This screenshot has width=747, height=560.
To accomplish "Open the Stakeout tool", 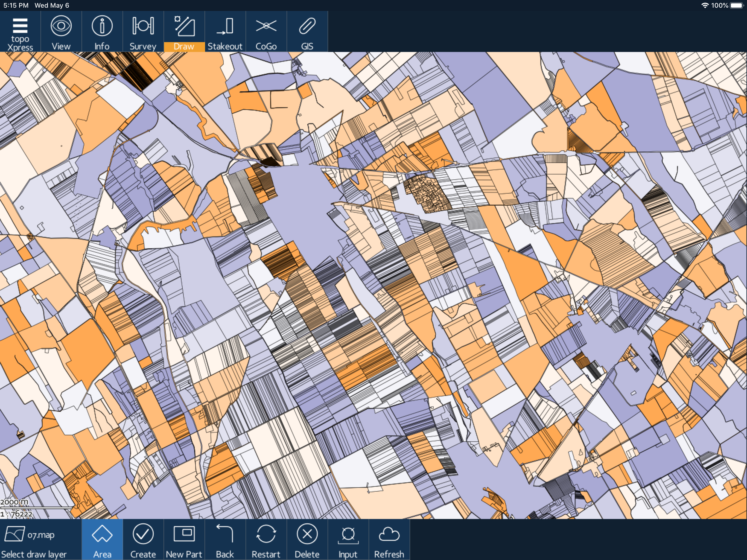I will (225, 32).
